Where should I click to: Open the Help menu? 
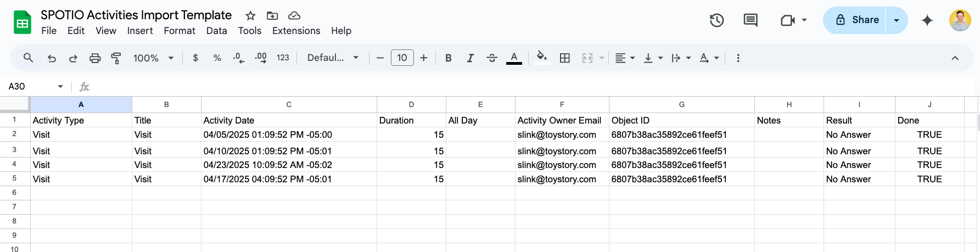[341, 31]
